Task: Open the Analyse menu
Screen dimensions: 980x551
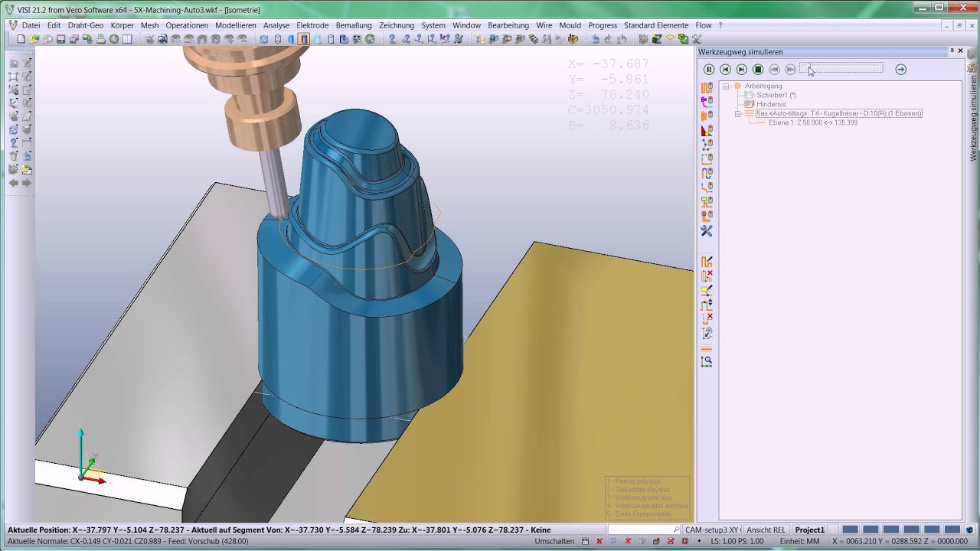Action: click(276, 25)
